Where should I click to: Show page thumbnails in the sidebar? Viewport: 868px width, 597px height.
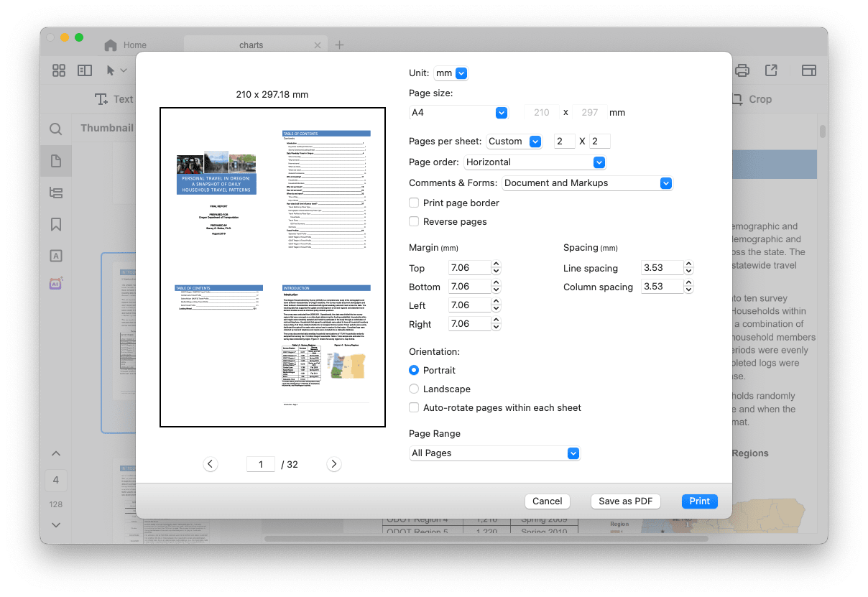[55, 160]
